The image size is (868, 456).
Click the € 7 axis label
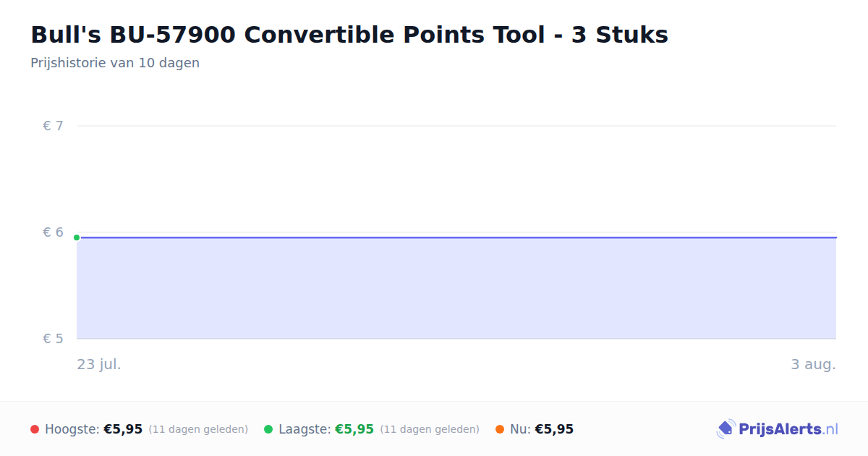click(x=53, y=126)
